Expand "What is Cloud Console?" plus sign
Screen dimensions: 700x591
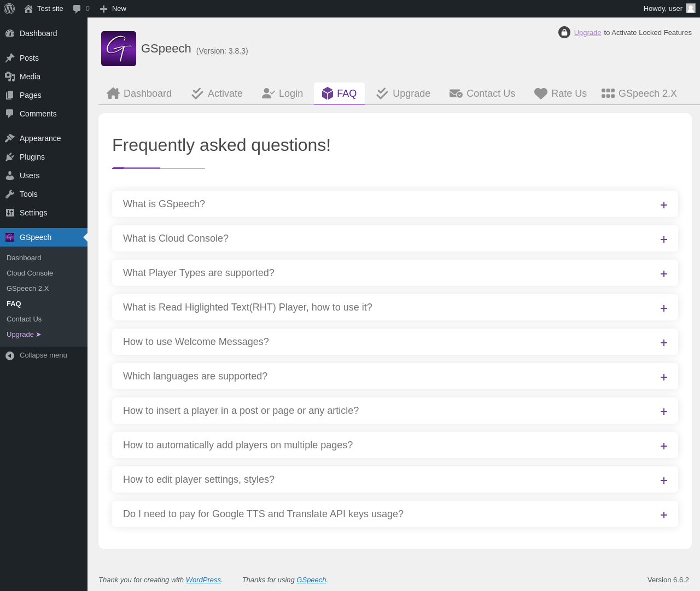pos(664,239)
